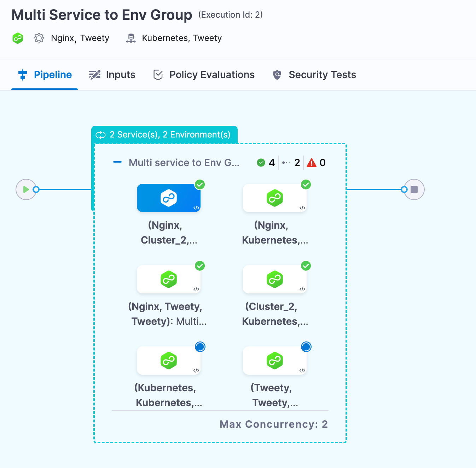Open the Policy Evaluations tab
476x468 pixels.
[x=204, y=75]
